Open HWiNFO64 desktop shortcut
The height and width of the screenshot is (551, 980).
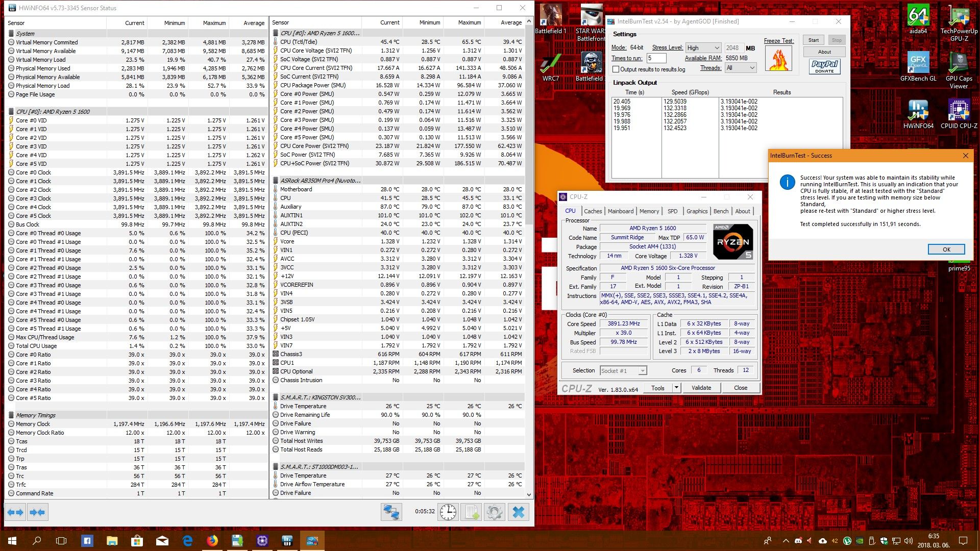(918, 114)
